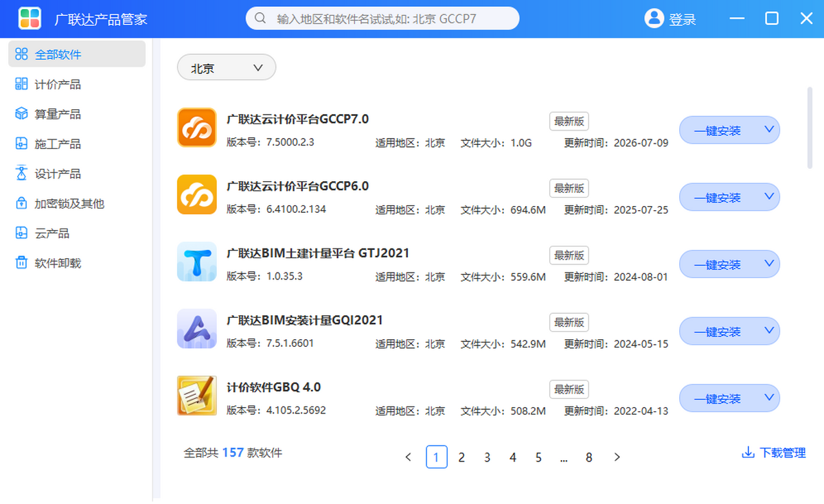This screenshot has height=504, width=824.
Task: Click the user avatar icon beside 登录
Action: (654, 19)
